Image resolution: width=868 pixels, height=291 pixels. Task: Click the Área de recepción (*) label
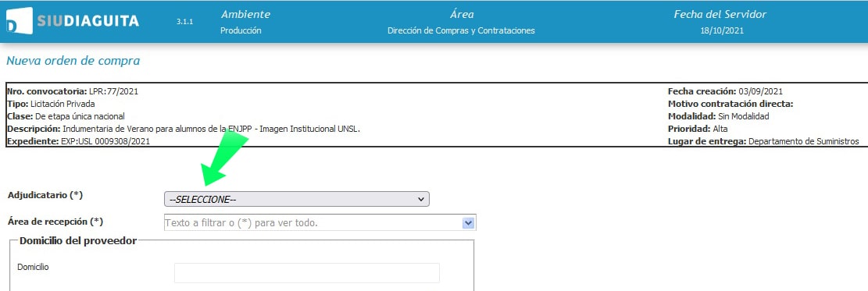[55, 222]
